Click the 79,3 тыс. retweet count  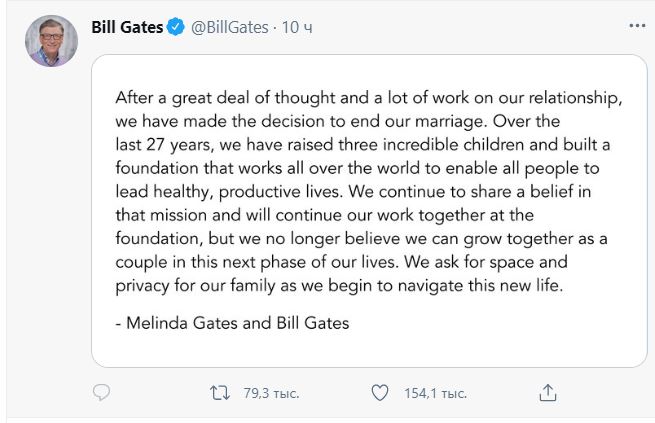coord(272,393)
